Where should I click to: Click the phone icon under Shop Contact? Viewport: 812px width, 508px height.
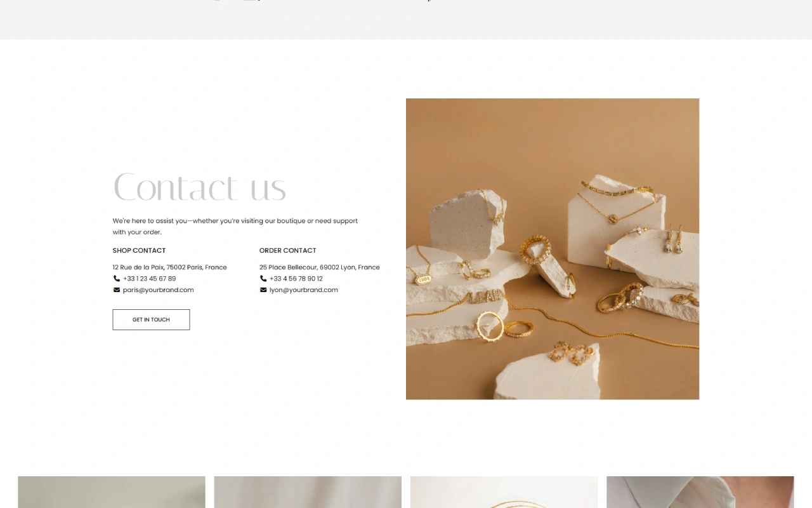click(117, 279)
